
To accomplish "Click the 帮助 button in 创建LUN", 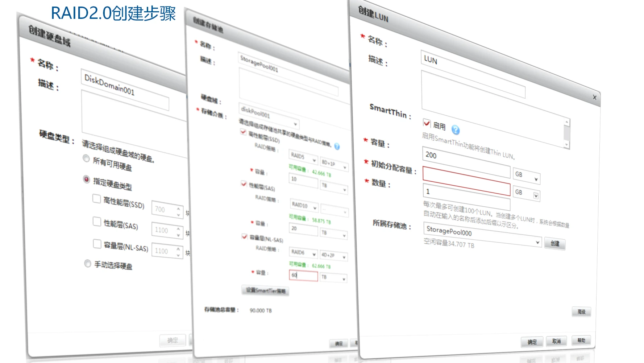I will click(x=581, y=340).
